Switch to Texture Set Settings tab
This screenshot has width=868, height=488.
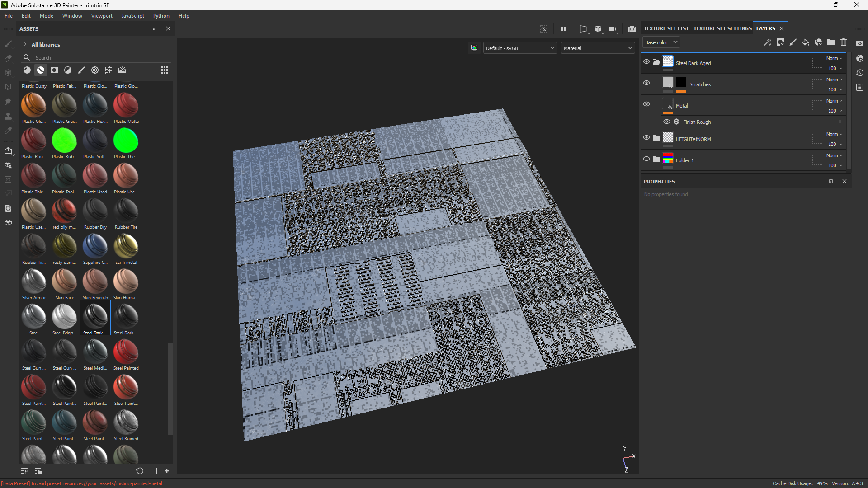coord(722,28)
